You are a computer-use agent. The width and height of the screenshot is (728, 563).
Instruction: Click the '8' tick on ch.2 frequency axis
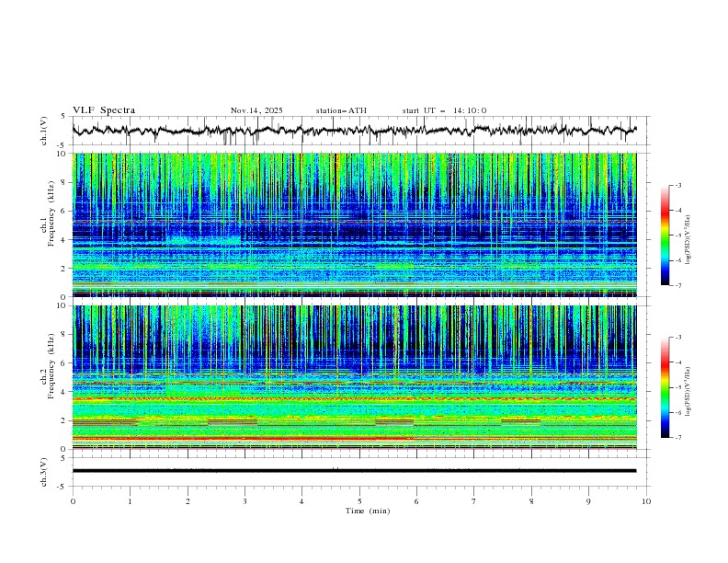pyautogui.click(x=64, y=335)
